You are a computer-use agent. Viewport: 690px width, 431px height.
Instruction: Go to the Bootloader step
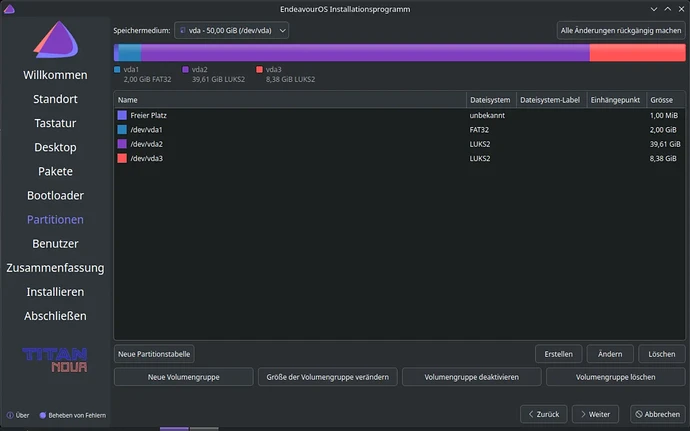click(55, 195)
